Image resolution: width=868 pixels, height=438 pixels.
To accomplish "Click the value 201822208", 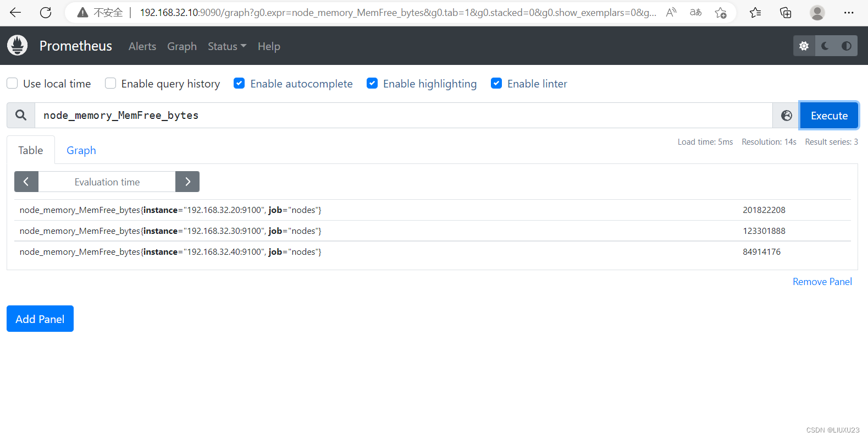I will (x=764, y=210).
